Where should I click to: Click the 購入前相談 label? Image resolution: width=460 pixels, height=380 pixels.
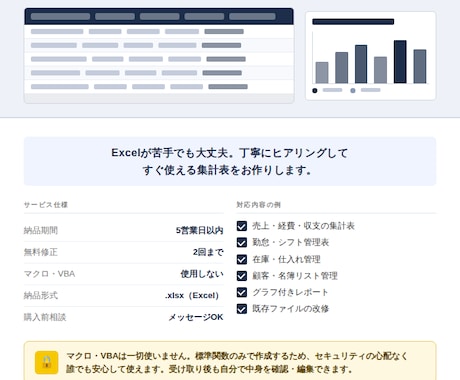[x=45, y=317]
